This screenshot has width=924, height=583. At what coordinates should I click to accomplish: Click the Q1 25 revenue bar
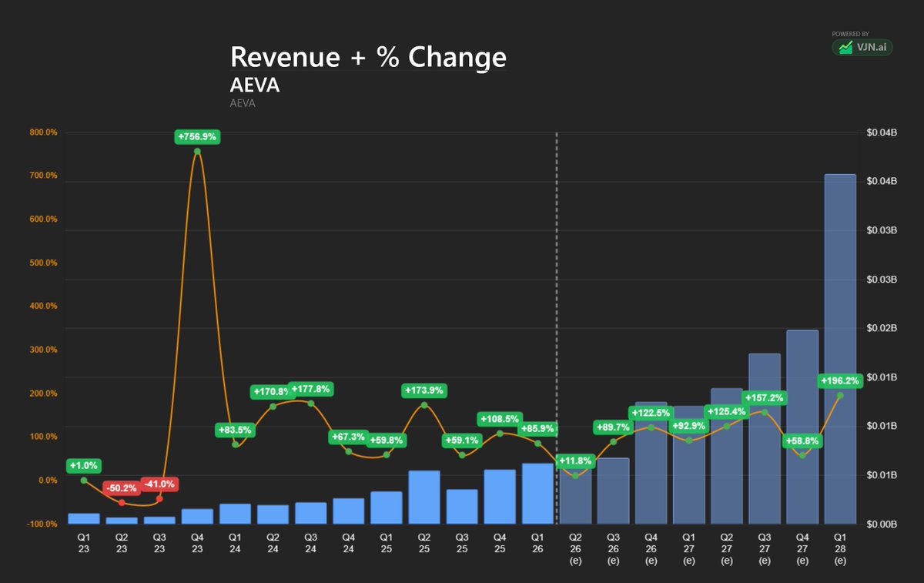click(x=387, y=508)
